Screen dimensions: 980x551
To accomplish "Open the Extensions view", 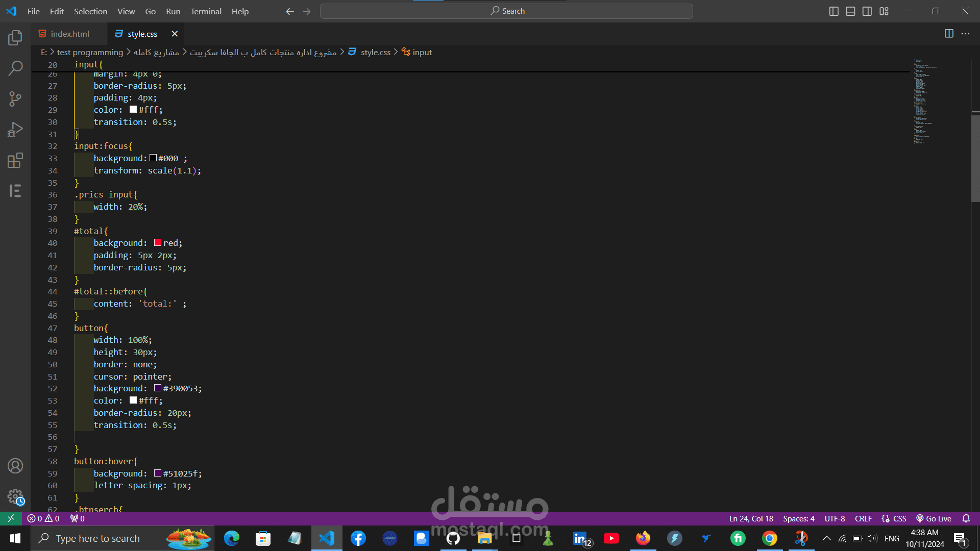I will (x=15, y=160).
